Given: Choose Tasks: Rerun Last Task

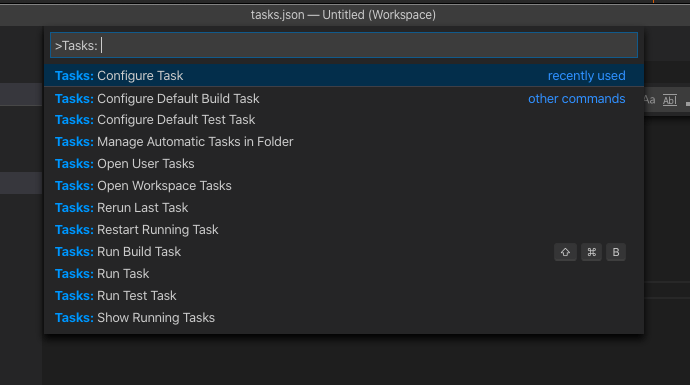Looking at the screenshot, I should 344,208.
